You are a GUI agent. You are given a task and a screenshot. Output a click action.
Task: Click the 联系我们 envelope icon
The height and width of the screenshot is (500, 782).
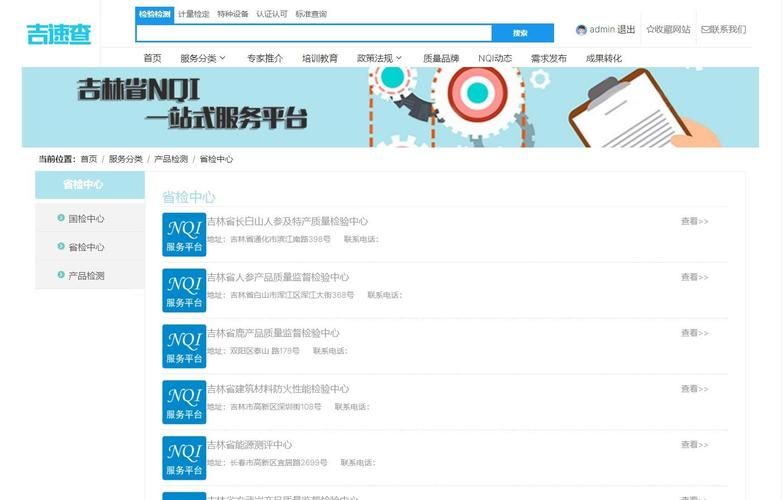(707, 30)
